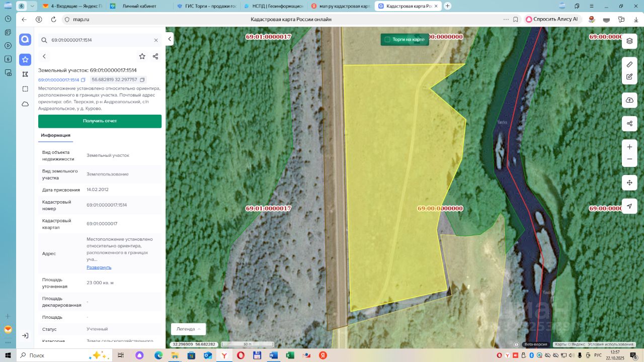Close the 'Кадастровая карта' tab

[x=435, y=6]
